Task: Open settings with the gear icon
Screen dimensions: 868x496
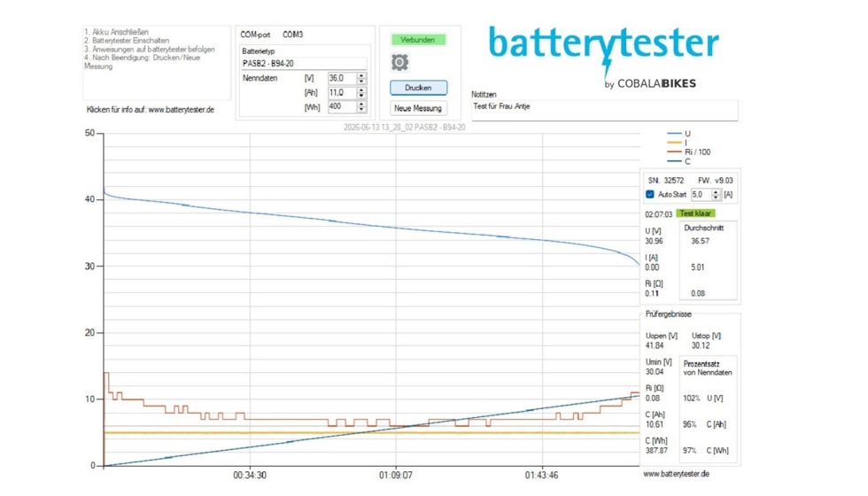Action: [x=399, y=63]
